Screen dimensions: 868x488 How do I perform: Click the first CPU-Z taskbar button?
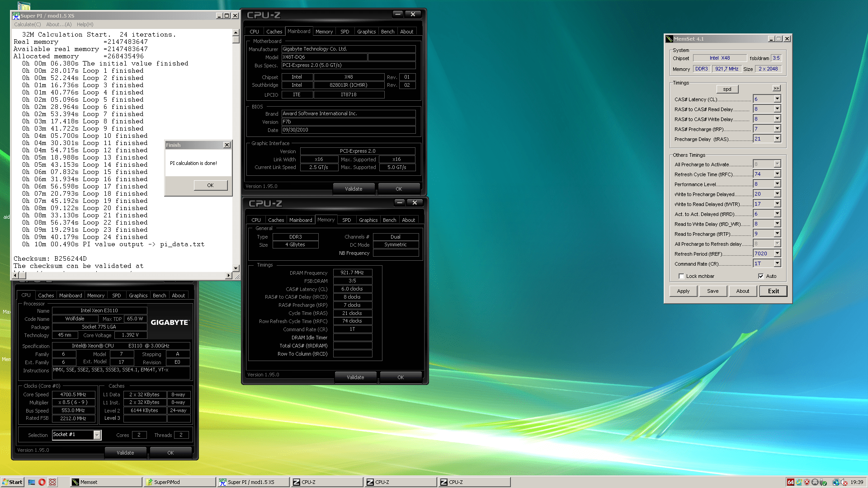click(327, 482)
